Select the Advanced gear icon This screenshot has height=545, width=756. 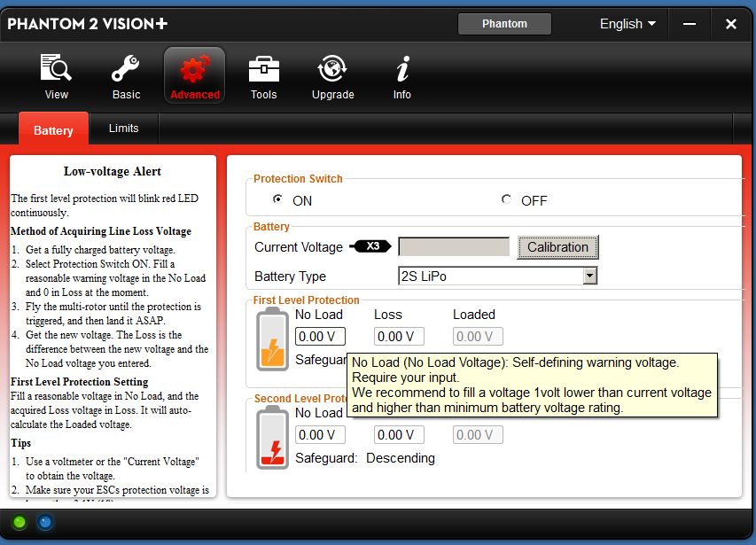pos(195,69)
